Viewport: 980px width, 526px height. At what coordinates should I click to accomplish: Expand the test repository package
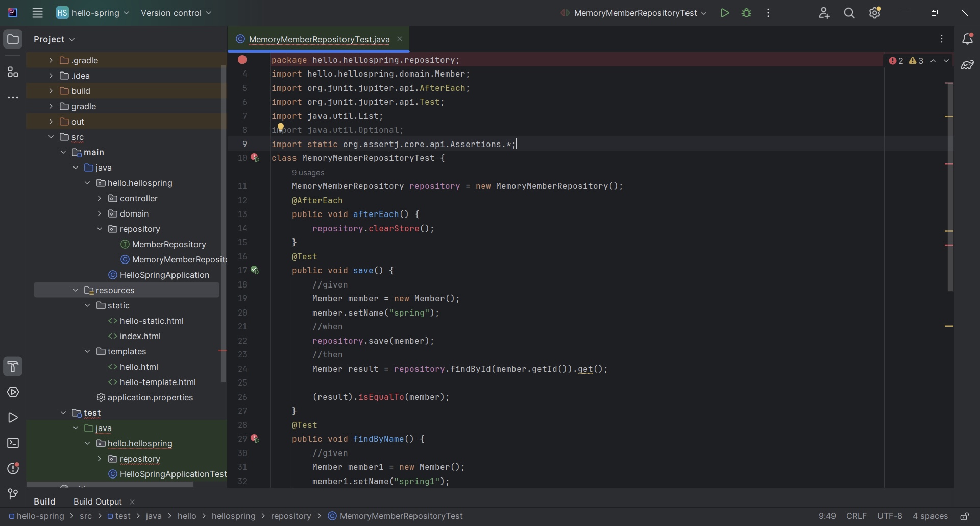99,459
